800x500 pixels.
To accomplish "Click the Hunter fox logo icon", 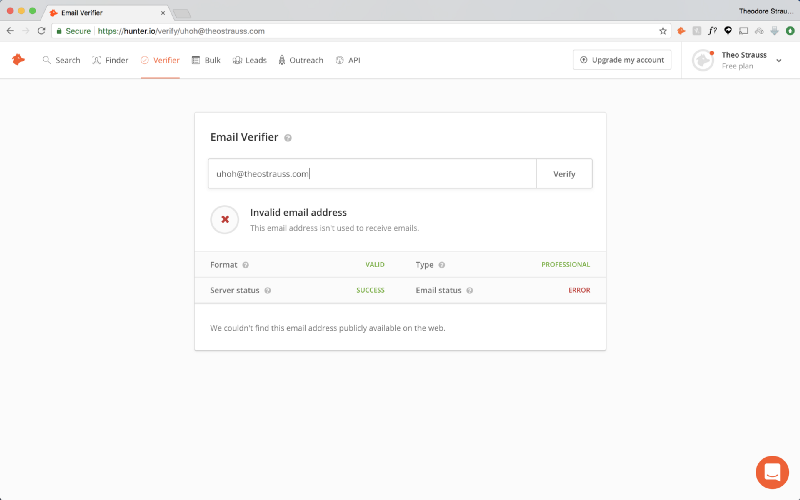I will pyautogui.click(x=18, y=60).
